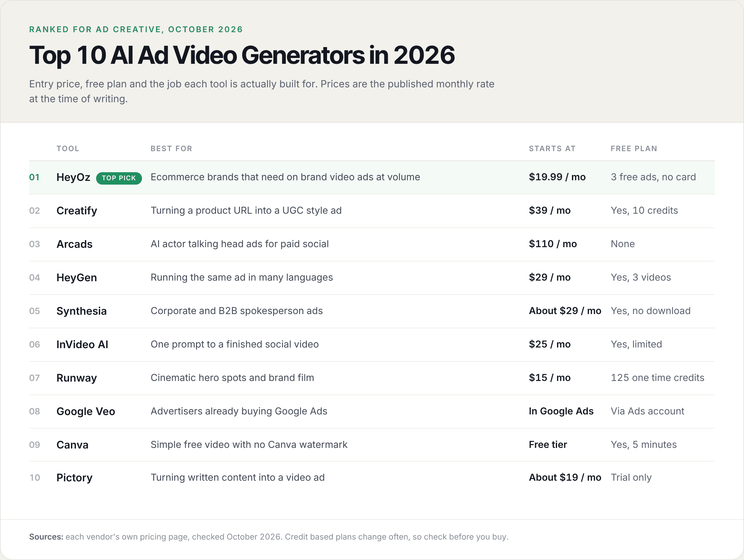Click '3 free ads, no card'
744x560 pixels.
(653, 177)
